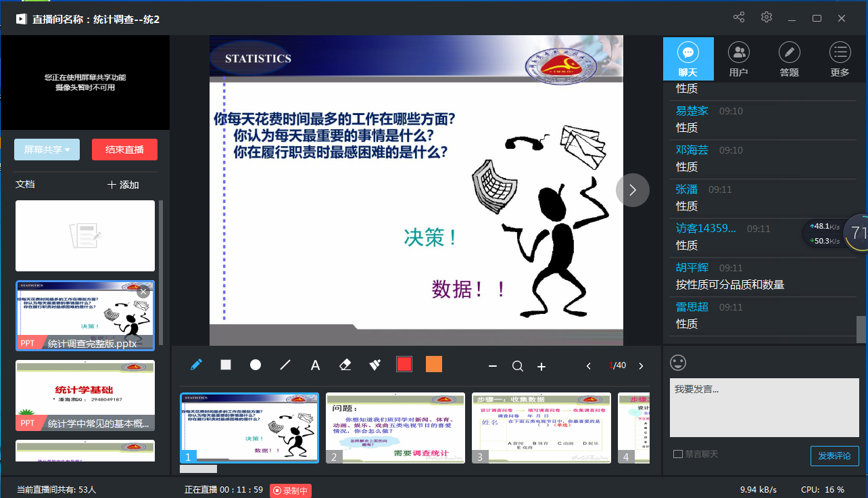
Task: Go to next page in slide pager
Action: 641,366
